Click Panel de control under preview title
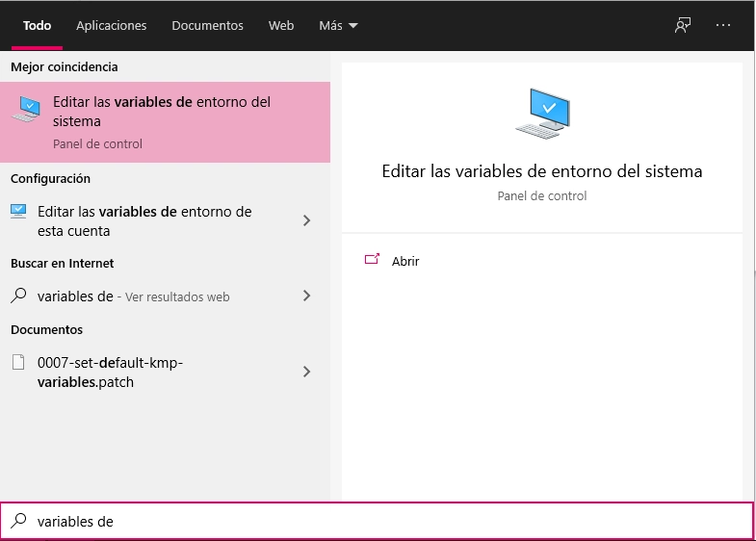Image resolution: width=756 pixels, height=541 pixels. click(x=542, y=195)
